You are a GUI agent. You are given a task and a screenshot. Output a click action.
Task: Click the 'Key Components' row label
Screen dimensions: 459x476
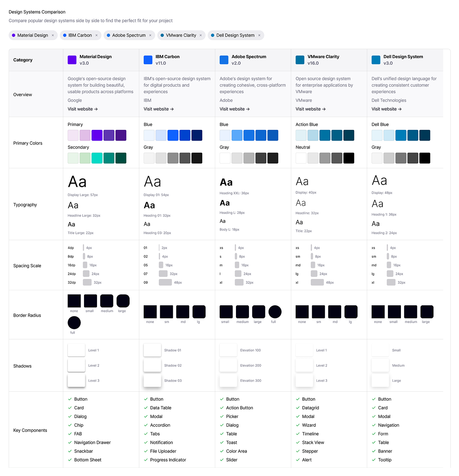[x=30, y=430]
